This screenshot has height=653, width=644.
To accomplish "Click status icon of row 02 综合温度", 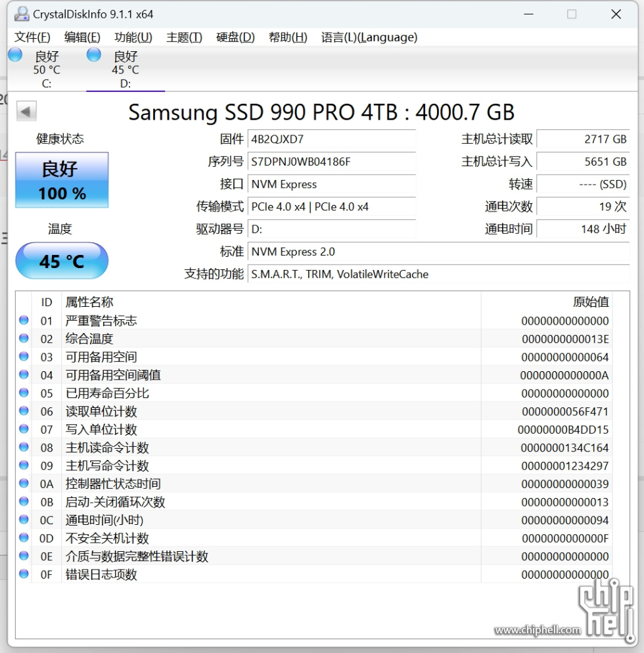I will tap(24, 338).
